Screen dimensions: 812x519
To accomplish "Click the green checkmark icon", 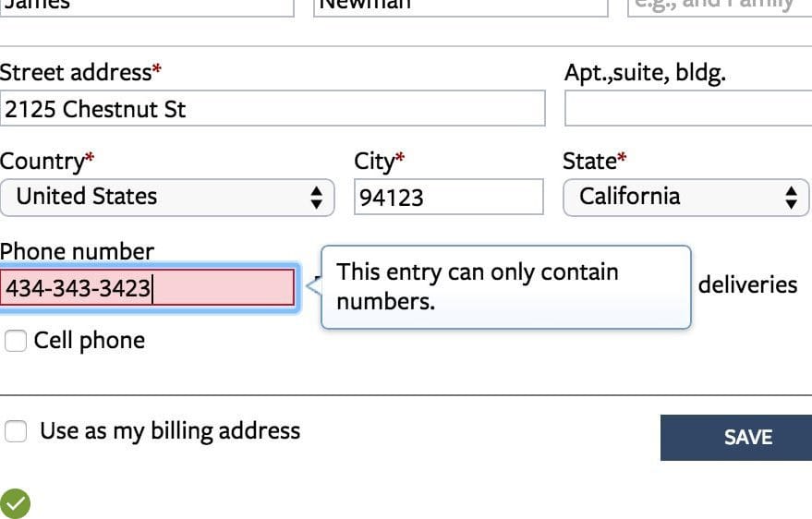I will 16,503.
